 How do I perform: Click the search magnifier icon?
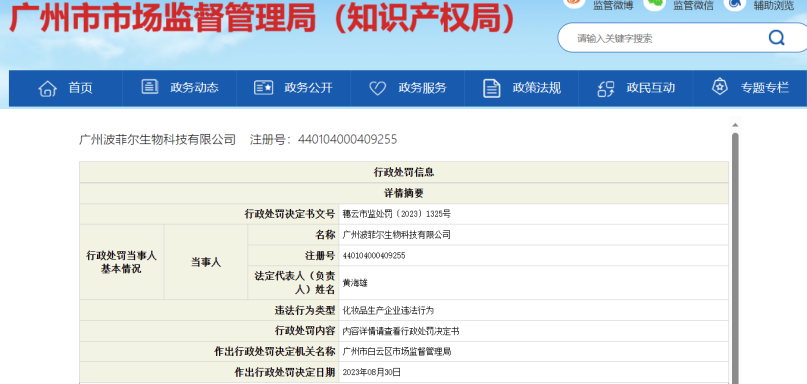click(776, 38)
